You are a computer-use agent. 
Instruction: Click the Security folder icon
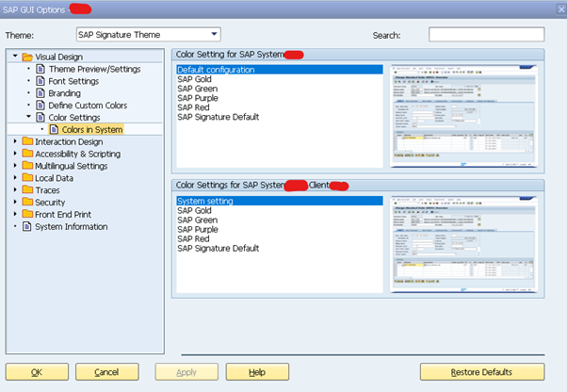27,202
